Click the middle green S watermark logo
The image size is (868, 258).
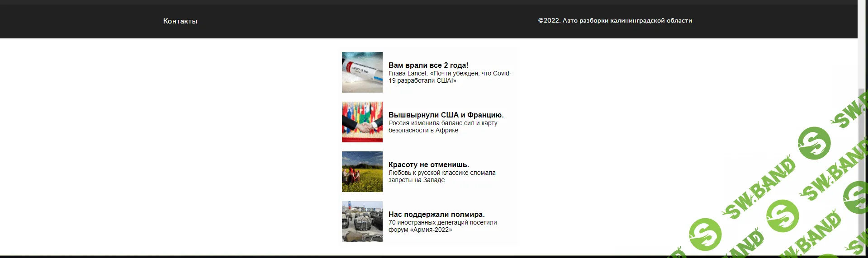click(x=782, y=216)
